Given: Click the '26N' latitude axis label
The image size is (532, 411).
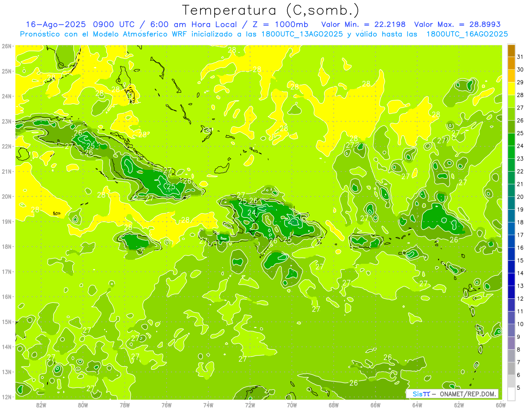Looking at the screenshot, I should (x=7, y=46).
